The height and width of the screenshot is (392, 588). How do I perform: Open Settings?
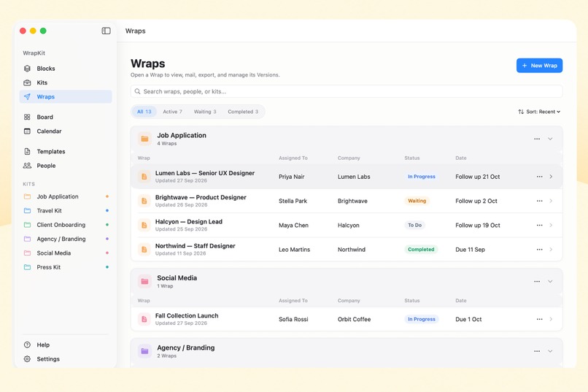pyautogui.click(x=66, y=359)
